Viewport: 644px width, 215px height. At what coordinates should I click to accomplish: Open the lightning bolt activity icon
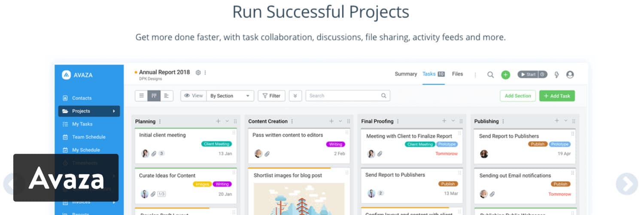557,75
